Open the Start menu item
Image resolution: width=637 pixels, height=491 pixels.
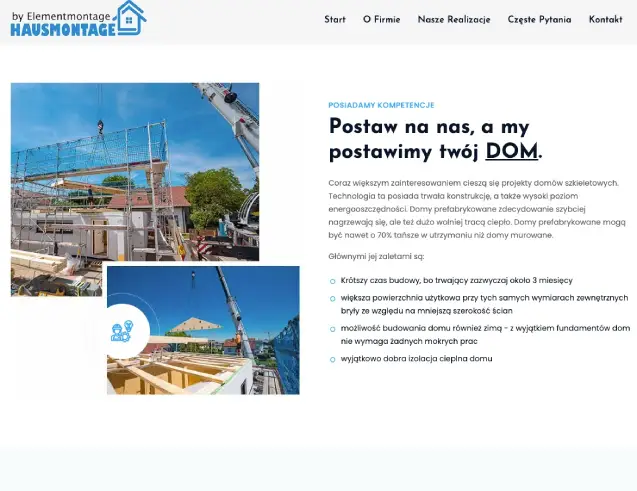point(335,19)
